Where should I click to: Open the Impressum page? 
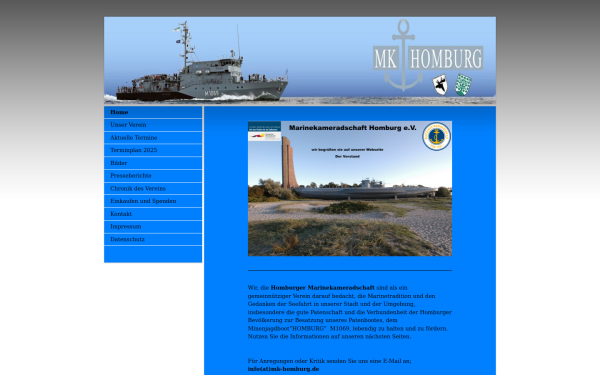tap(153, 227)
